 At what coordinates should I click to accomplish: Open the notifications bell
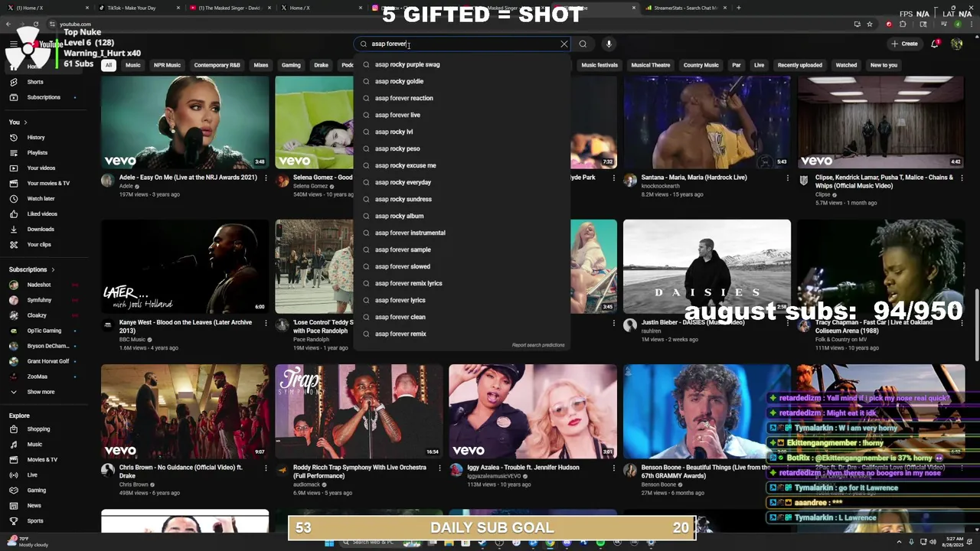click(935, 44)
